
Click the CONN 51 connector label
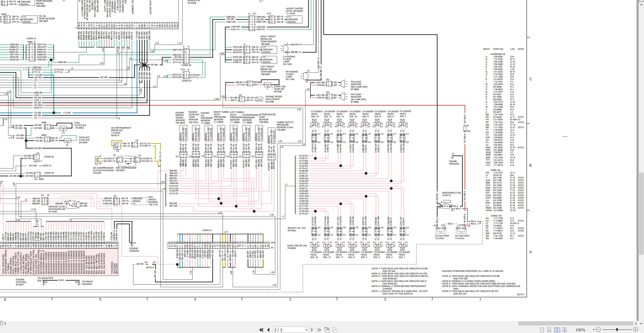207,230
